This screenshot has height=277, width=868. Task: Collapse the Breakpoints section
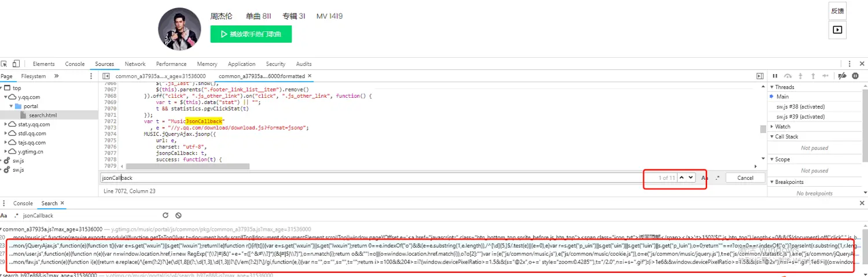772,182
